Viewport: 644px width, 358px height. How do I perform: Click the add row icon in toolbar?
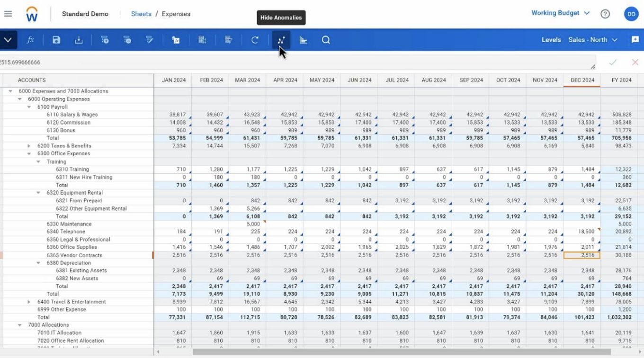pyautogui.click(x=105, y=40)
